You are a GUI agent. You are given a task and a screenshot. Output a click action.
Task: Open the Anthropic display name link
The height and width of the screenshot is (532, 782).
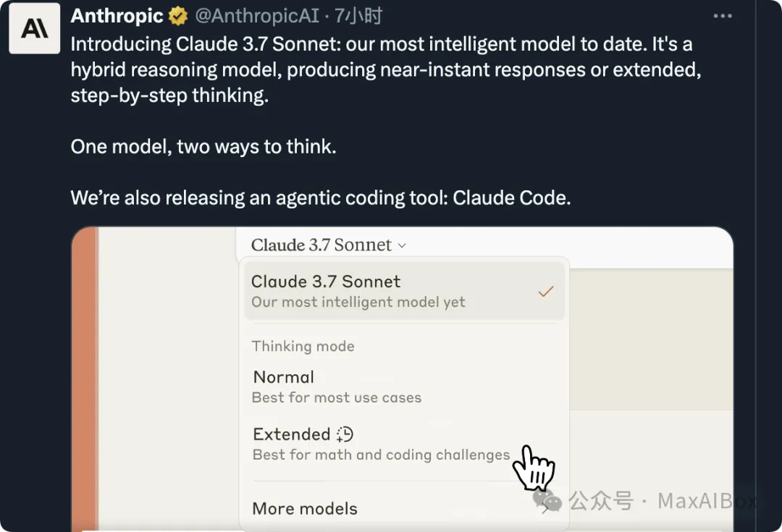pyautogui.click(x=117, y=16)
